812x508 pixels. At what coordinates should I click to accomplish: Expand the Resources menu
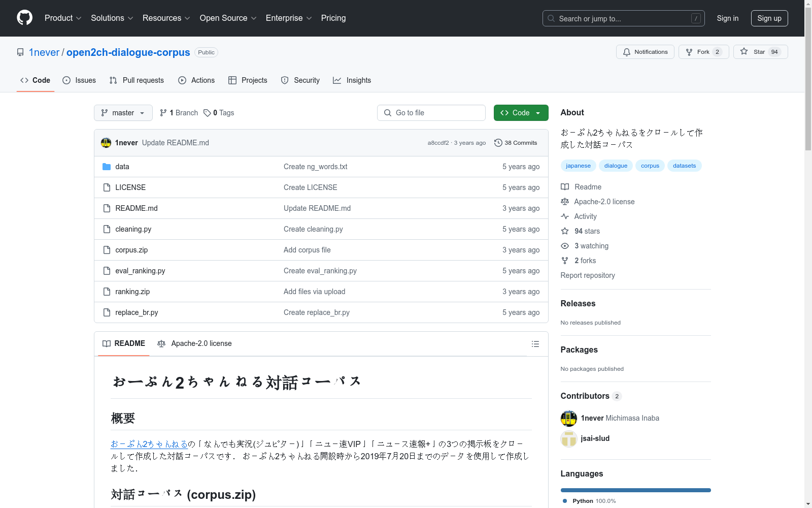point(166,18)
